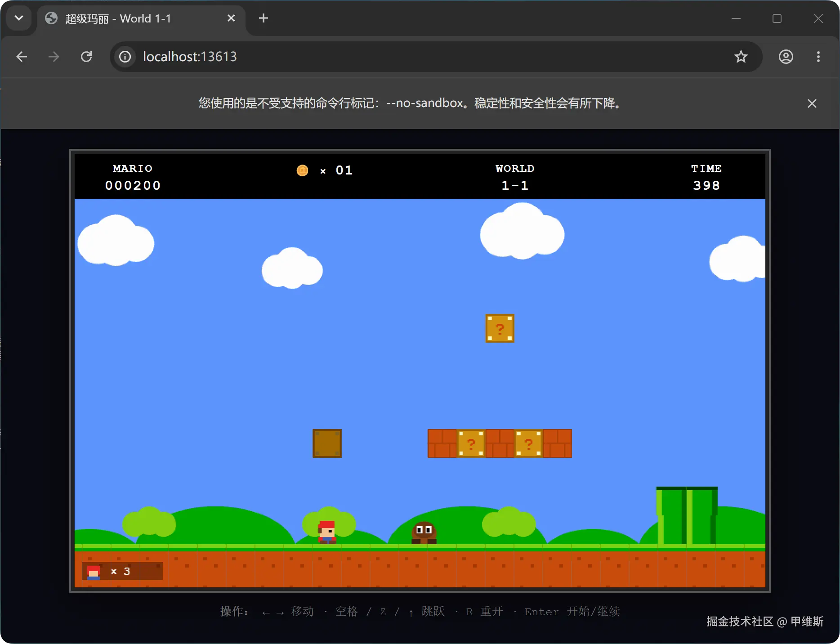The image size is (840, 644).
Task: Dismiss the --no-sandbox warning bar
Action: tap(812, 103)
